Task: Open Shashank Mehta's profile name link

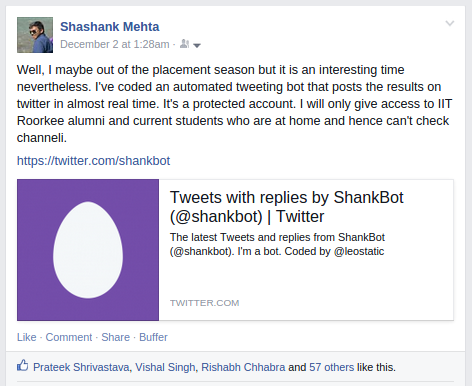Action: [x=110, y=27]
